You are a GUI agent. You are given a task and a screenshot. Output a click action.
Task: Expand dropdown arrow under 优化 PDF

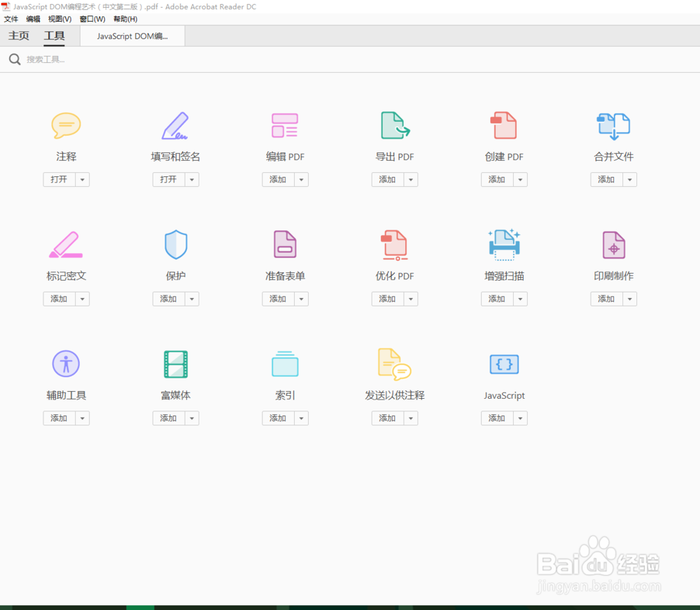pyautogui.click(x=411, y=299)
